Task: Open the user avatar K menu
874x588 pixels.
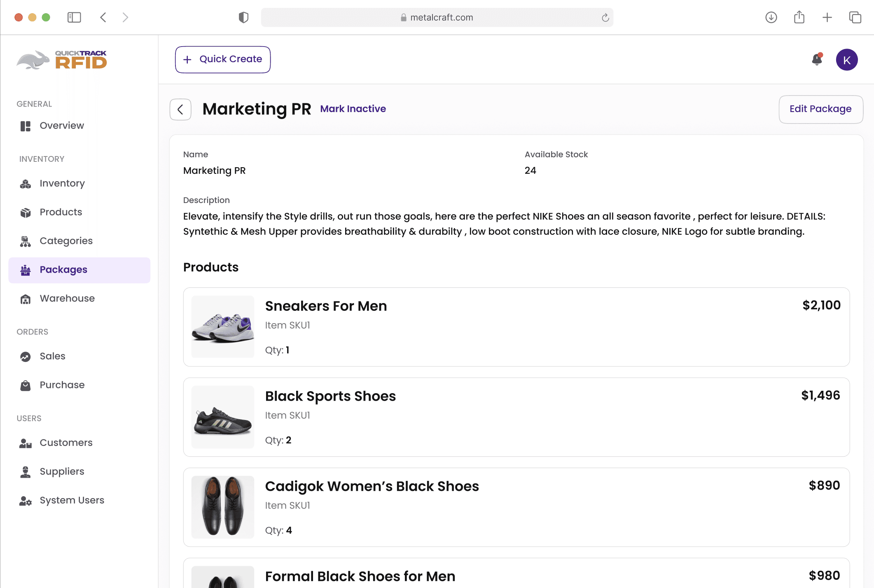Action: (x=846, y=60)
